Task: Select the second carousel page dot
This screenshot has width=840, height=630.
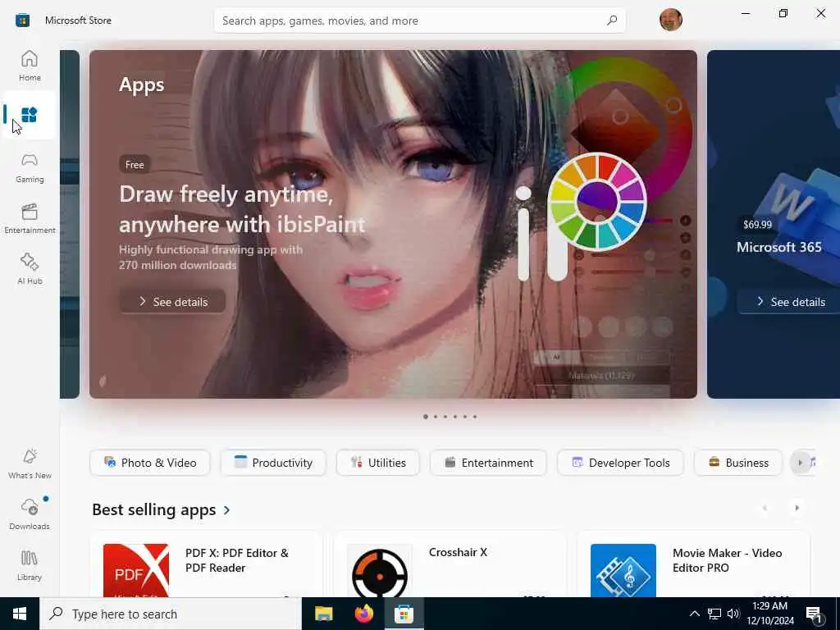Action: [436, 416]
